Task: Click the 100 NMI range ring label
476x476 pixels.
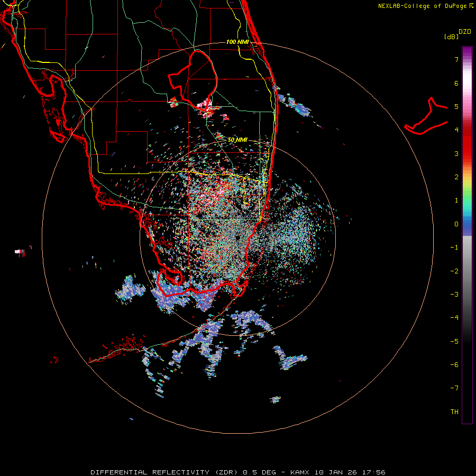Action: [x=237, y=42]
